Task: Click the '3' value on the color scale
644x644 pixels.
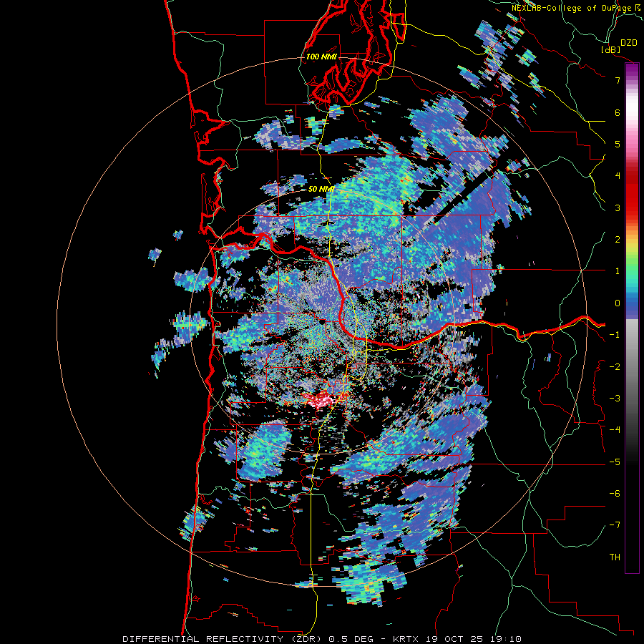Action: (x=618, y=208)
